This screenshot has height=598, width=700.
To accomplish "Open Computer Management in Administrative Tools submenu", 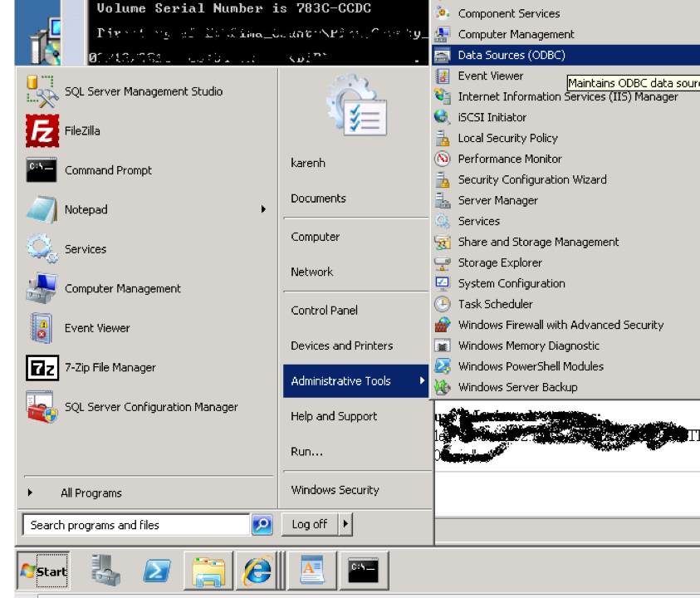I will coord(516,34).
